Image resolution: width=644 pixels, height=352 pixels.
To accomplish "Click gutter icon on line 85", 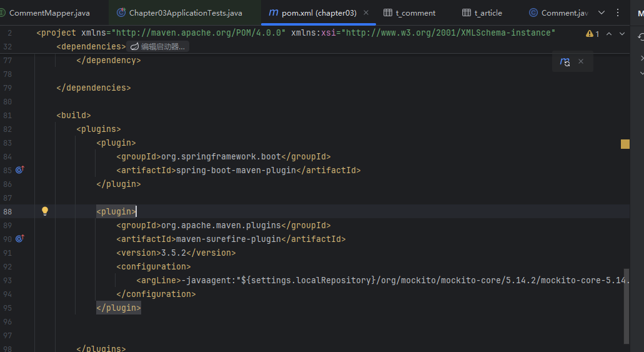I will coord(20,169).
